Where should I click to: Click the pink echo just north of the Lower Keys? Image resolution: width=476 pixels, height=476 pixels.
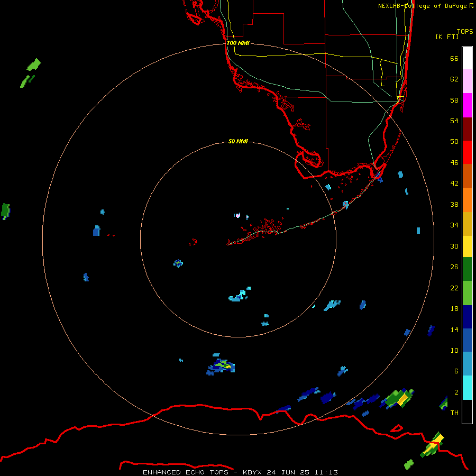click(x=237, y=215)
